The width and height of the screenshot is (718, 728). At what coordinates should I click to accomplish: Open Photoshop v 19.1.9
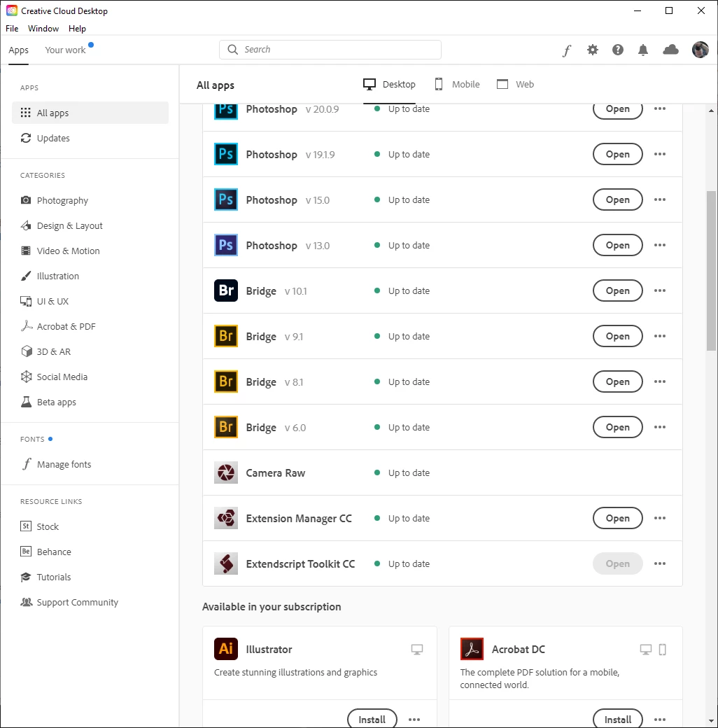618,154
